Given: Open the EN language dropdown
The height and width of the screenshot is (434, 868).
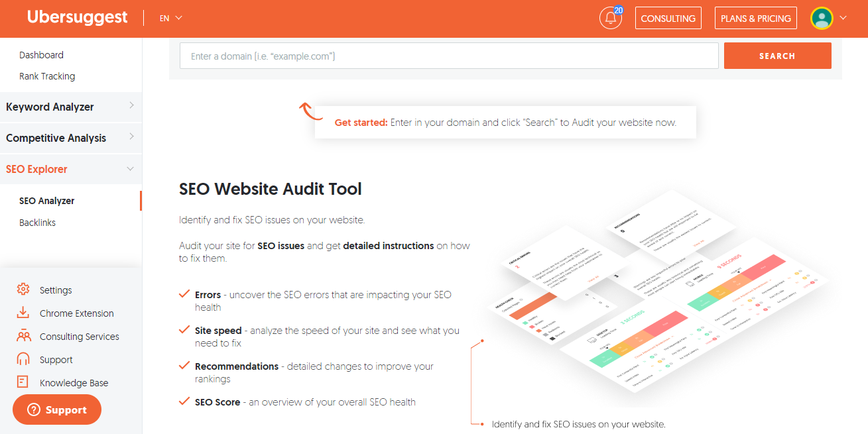Looking at the screenshot, I should 170,19.
